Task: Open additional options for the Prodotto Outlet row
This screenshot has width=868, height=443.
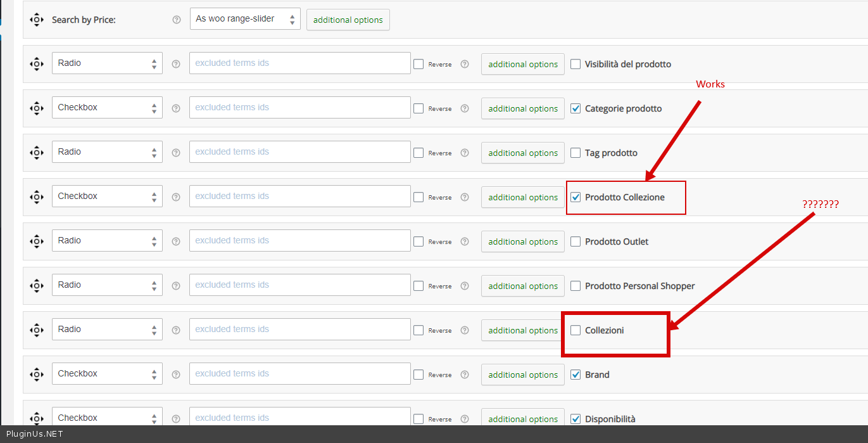Action: pyautogui.click(x=522, y=241)
